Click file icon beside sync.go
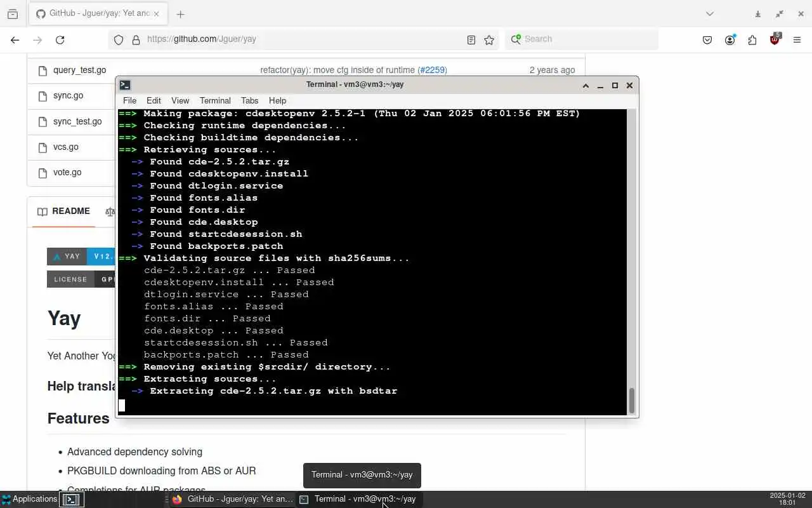 tap(43, 96)
